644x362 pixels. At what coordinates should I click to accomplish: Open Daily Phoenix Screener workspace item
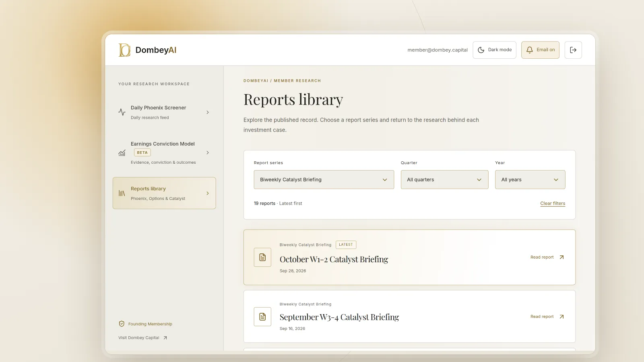coord(164,112)
